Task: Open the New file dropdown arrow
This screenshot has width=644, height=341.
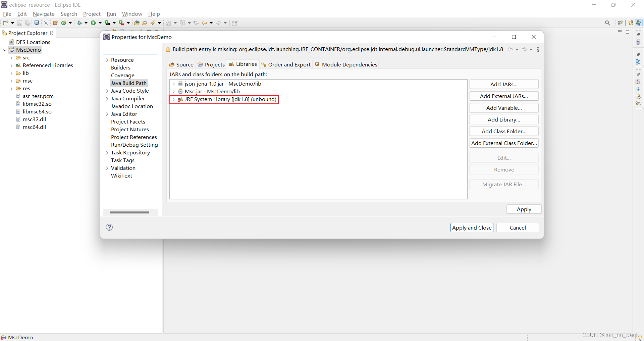Action: click(x=12, y=23)
